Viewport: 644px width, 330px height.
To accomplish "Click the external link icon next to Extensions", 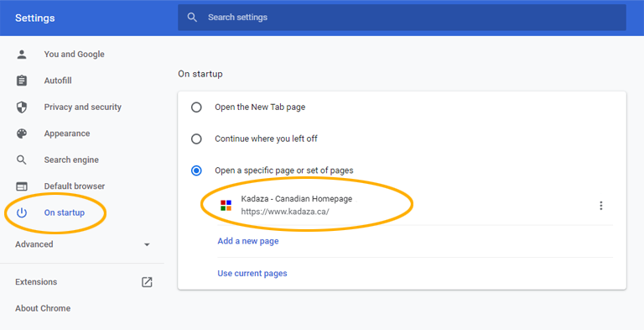I will pos(147,282).
